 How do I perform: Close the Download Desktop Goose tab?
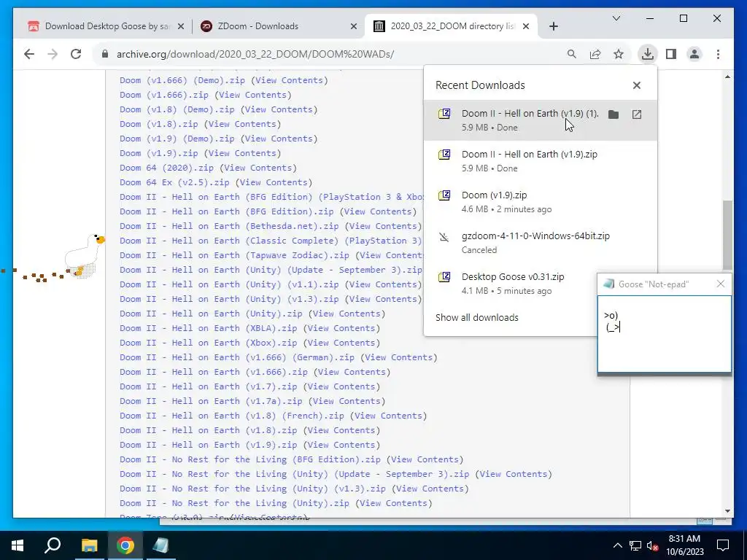(x=181, y=26)
